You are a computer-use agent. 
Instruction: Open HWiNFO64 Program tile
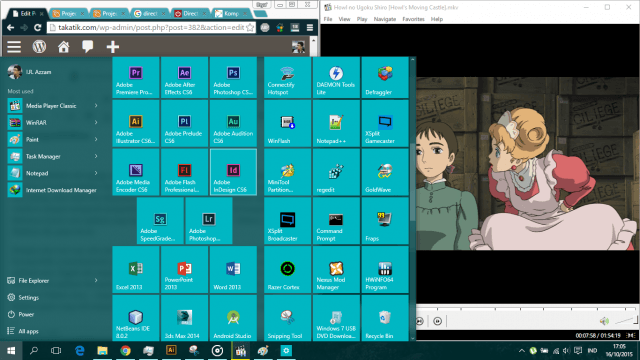coord(385,269)
